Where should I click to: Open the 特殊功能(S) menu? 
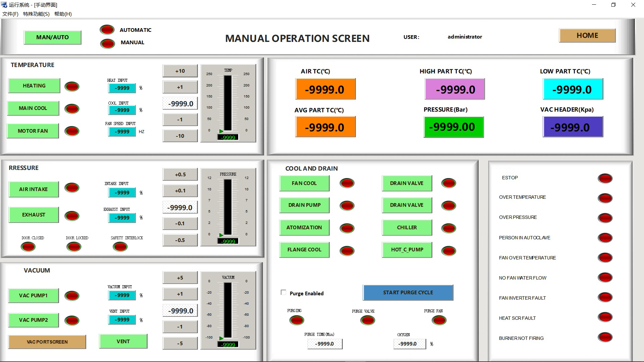36,14
